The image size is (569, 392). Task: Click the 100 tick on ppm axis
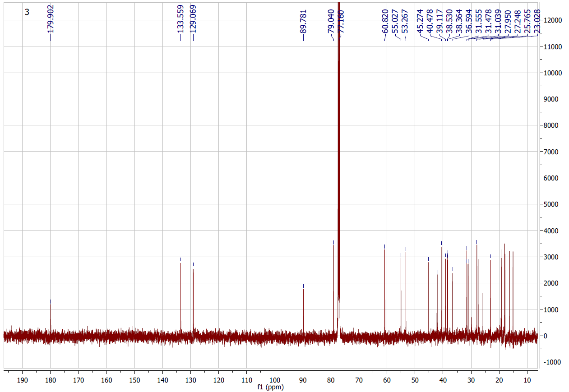point(275,380)
